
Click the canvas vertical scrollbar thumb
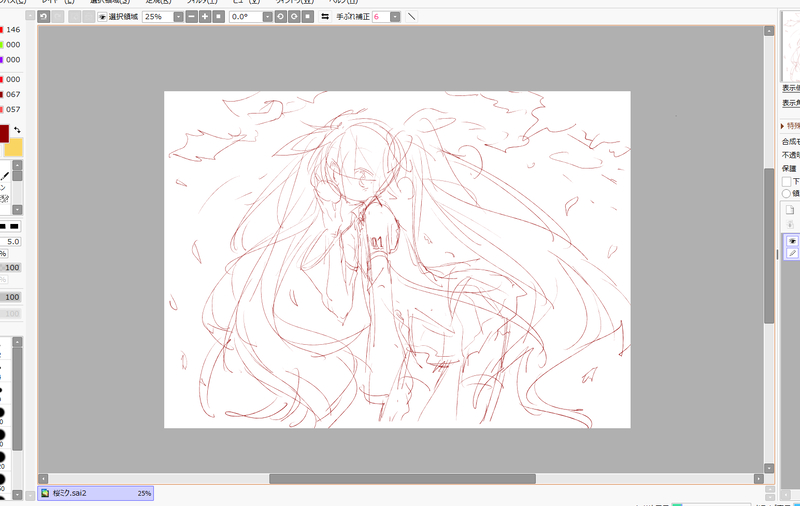pos(769,246)
